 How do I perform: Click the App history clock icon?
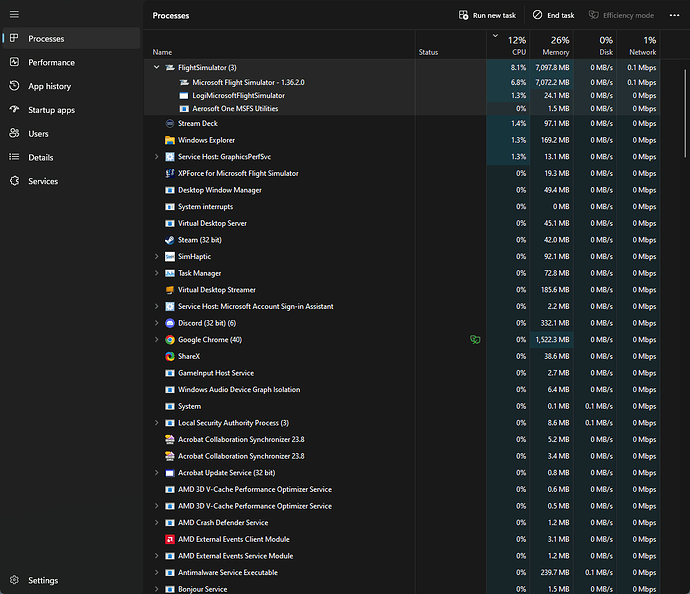tap(14, 86)
